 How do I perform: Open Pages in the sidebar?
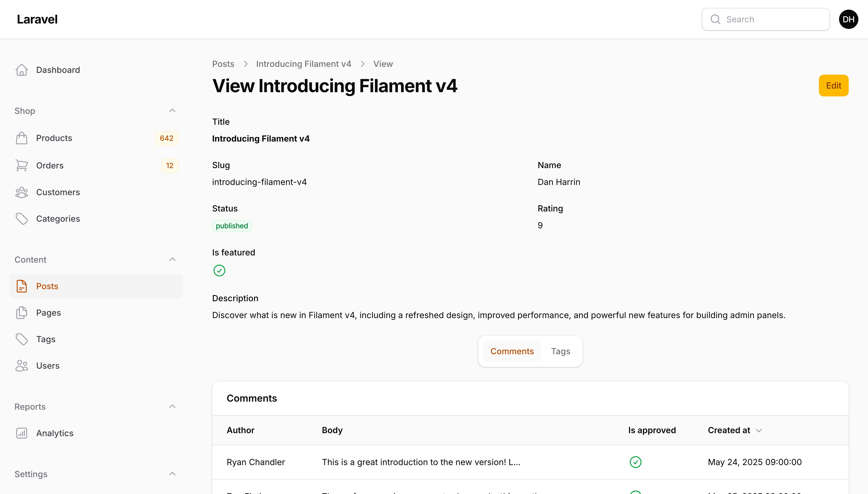click(96, 313)
